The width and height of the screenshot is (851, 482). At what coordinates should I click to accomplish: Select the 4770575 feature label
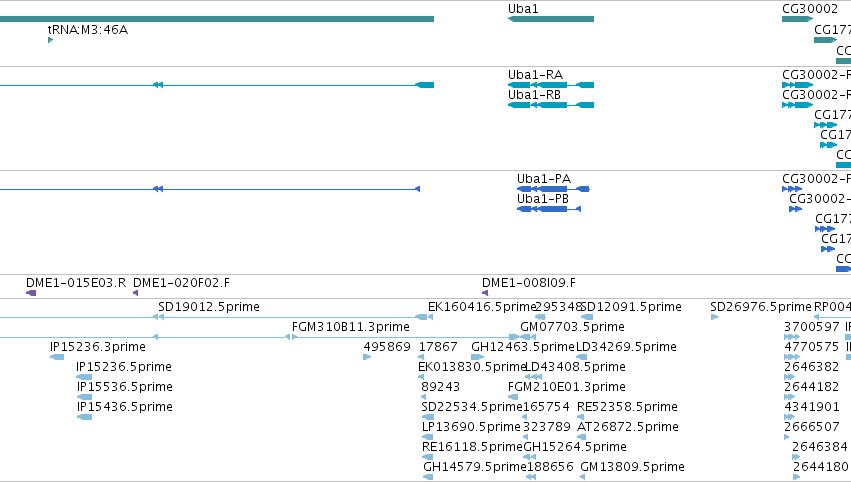point(811,347)
